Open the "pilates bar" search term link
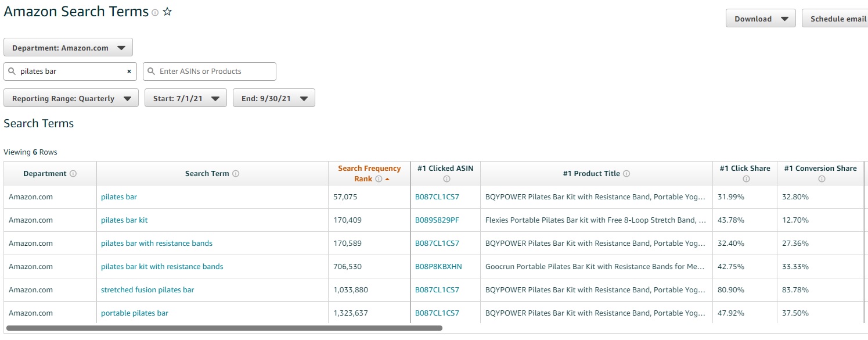The height and width of the screenshot is (340, 868). [x=119, y=197]
